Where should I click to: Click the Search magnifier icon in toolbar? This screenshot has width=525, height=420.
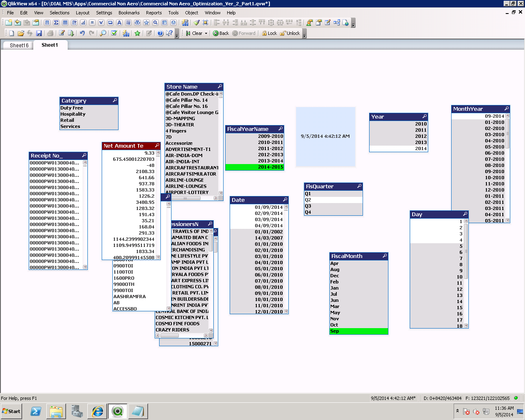pos(103,33)
